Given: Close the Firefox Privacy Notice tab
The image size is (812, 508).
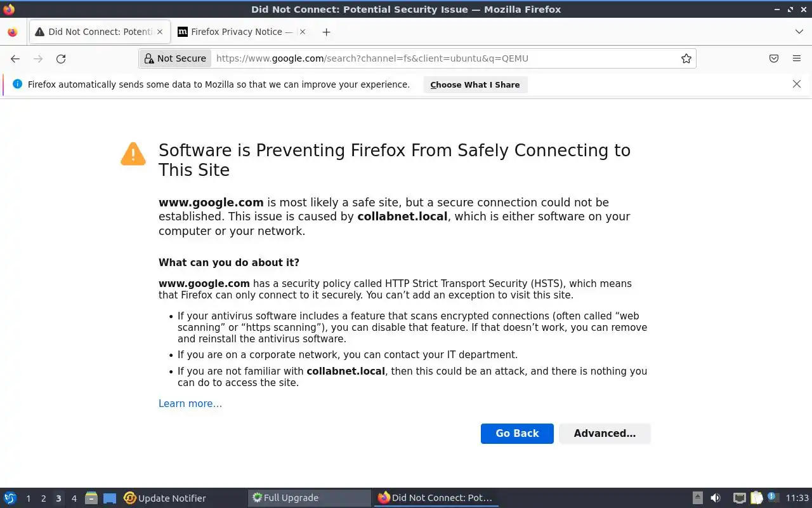Looking at the screenshot, I should pos(303,32).
